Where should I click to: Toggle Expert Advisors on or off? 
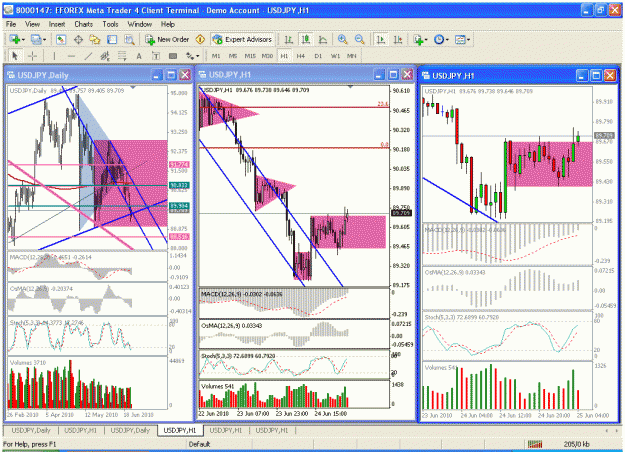tap(243, 39)
